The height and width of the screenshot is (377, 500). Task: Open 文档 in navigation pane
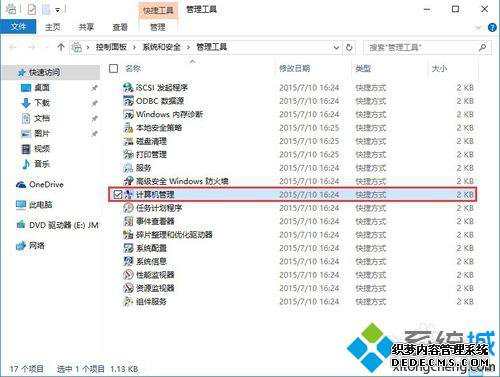tap(42, 118)
